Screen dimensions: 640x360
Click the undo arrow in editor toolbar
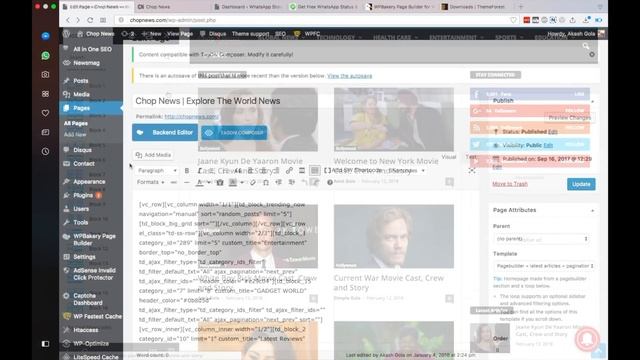click(304, 182)
